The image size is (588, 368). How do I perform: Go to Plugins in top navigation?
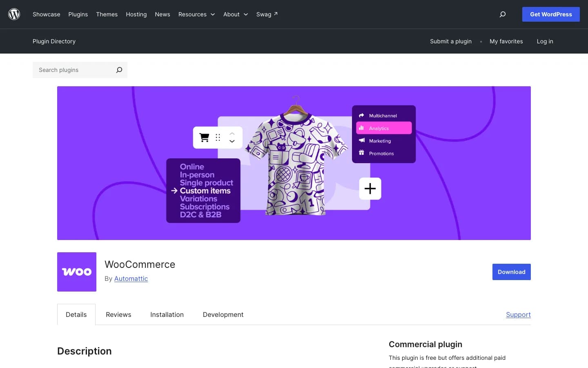[x=78, y=14]
